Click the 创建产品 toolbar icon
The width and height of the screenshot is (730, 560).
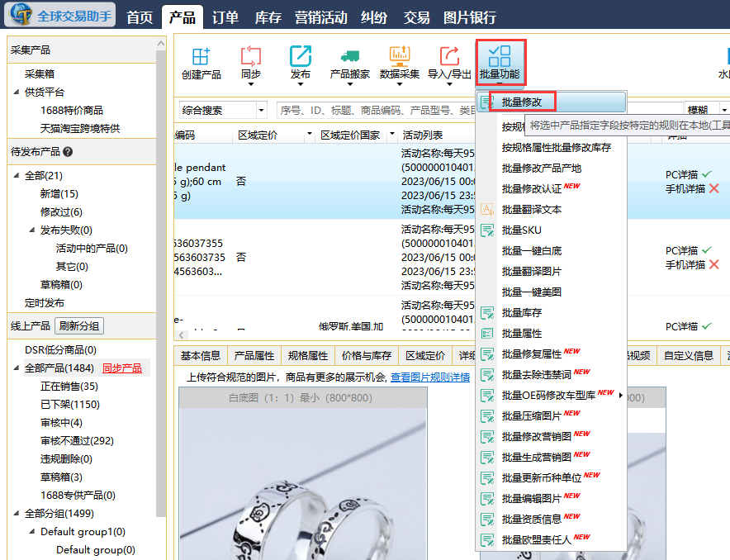(x=201, y=56)
